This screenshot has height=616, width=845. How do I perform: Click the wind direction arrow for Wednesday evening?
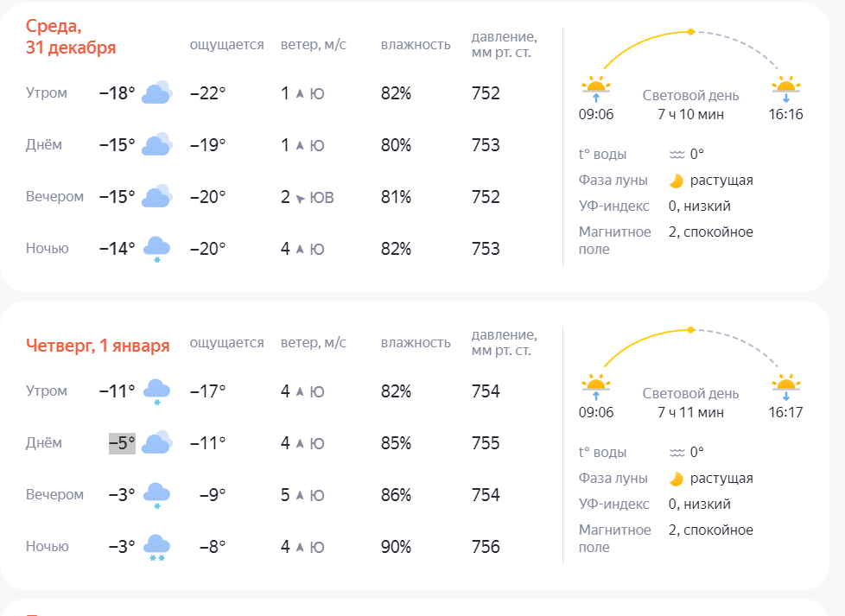301,198
